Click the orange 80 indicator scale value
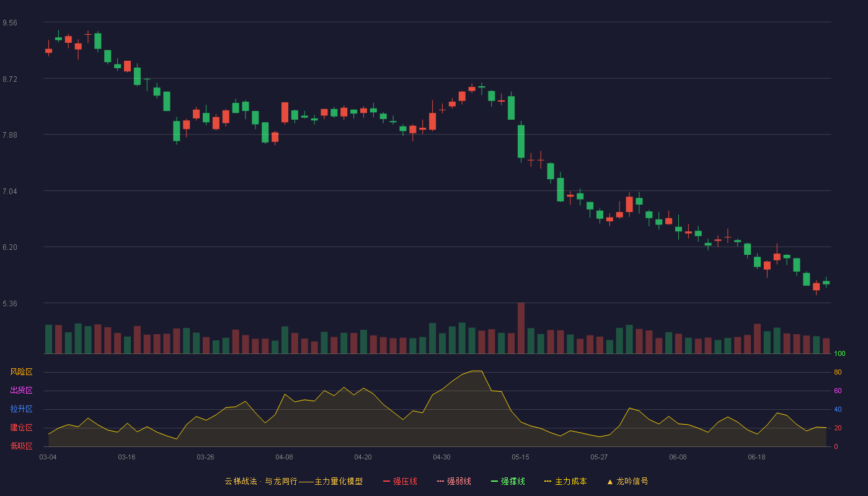 coord(838,372)
